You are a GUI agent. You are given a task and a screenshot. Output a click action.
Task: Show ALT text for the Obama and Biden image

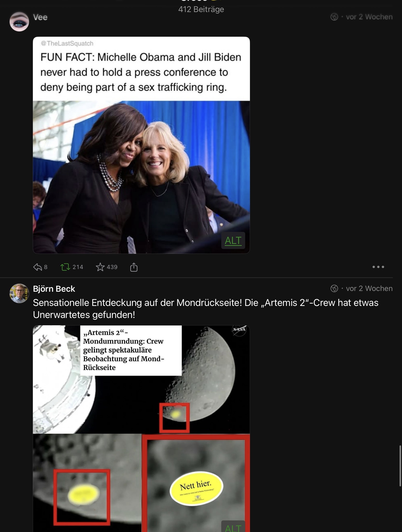[233, 241]
